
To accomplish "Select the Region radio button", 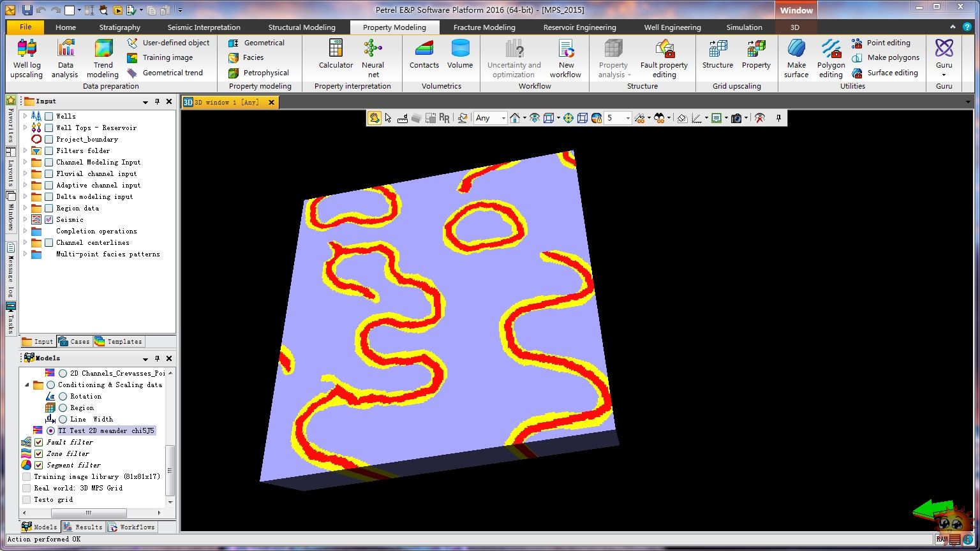I will [x=63, y=408].
